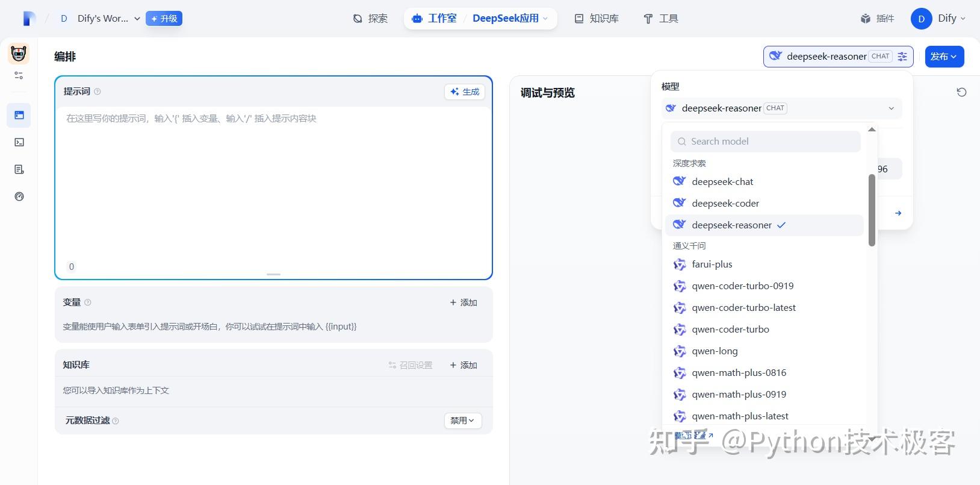Click the blue arrow icon in the model panel
The height and width of the screenshot is (485, 980).
click(x=898, y=213)
